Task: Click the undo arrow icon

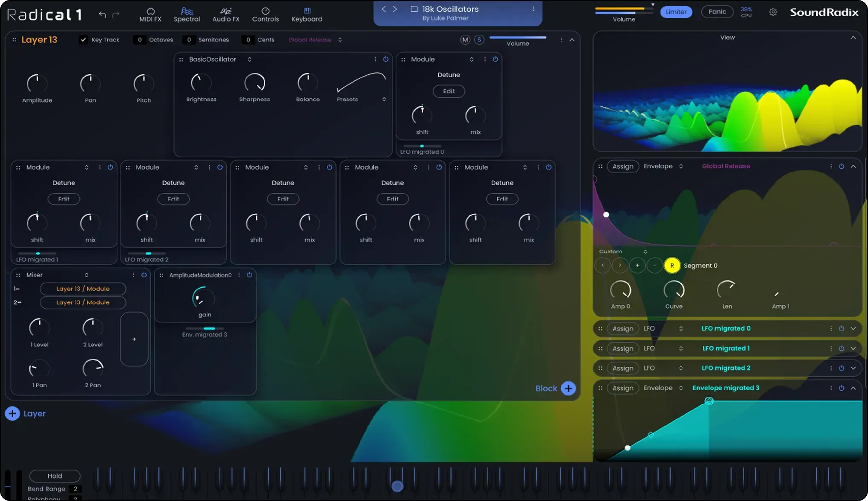Action: click(103, 15)
